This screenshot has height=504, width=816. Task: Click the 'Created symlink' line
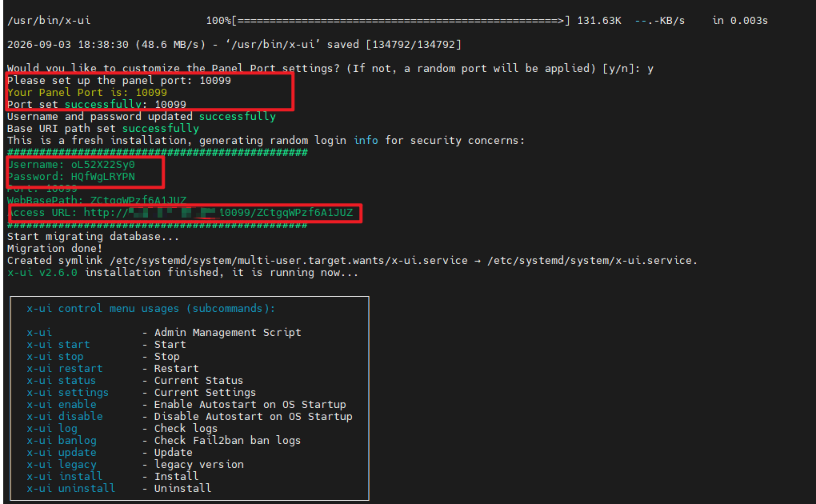click(352, 260)
